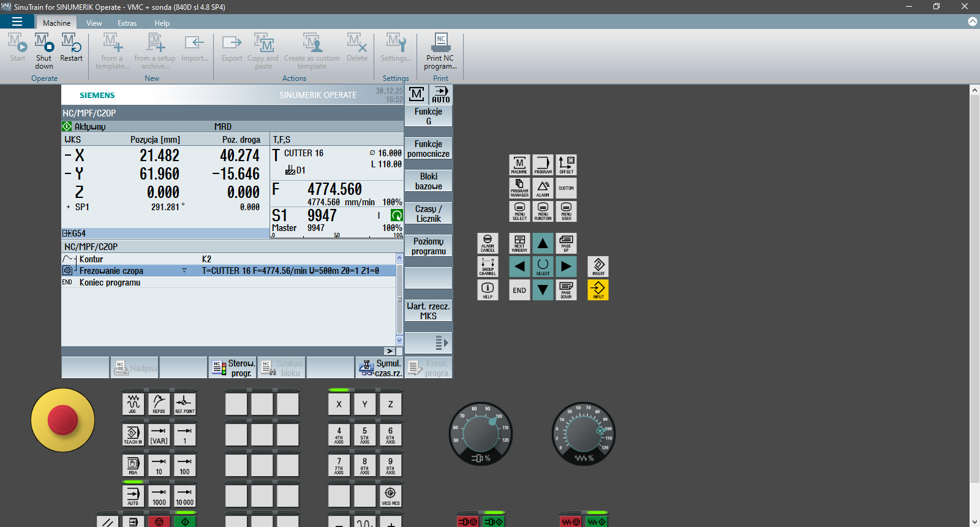Collapse the ribbon with the chevron button

click(x=973, y=22)
